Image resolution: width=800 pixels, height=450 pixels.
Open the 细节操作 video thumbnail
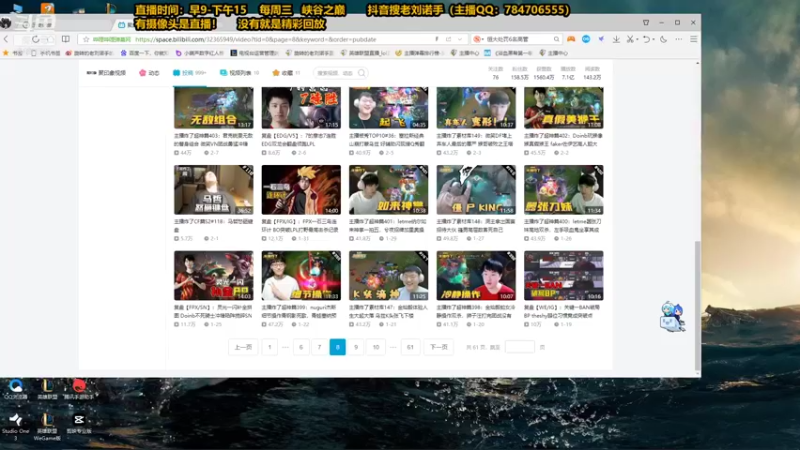click(x=301, y=275)
